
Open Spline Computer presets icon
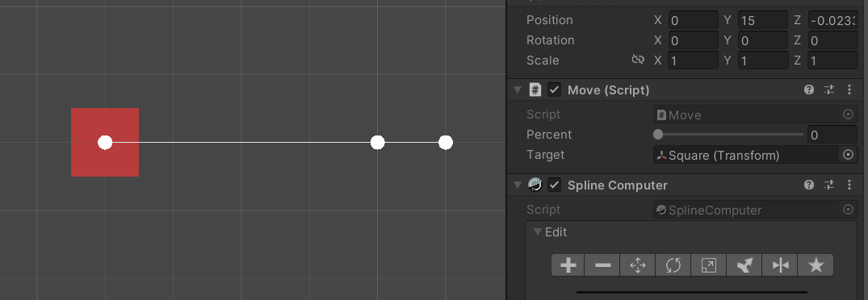tap(828, 185)
